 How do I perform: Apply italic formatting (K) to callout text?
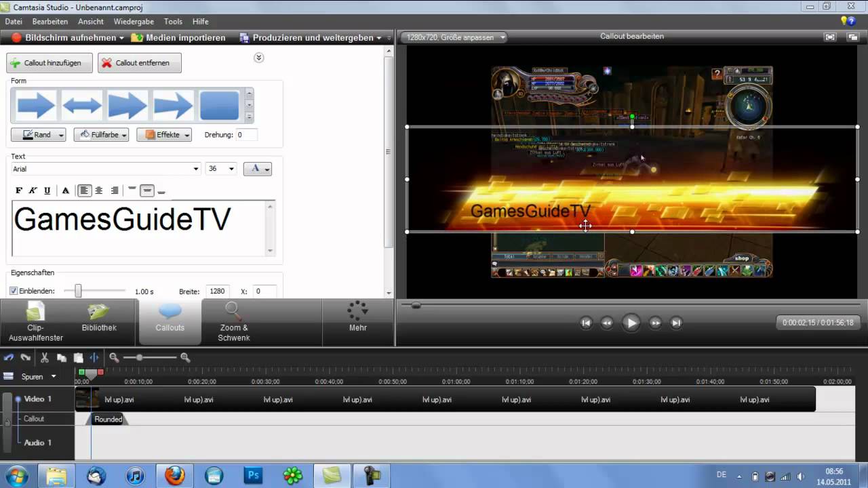pyautogui.click(x=33, y=190)
